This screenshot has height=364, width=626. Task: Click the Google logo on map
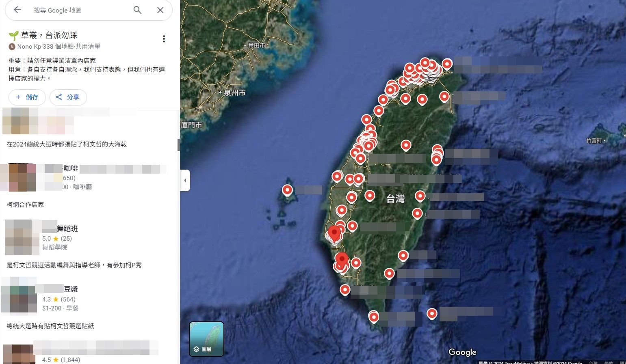click(x=462, y=352)
